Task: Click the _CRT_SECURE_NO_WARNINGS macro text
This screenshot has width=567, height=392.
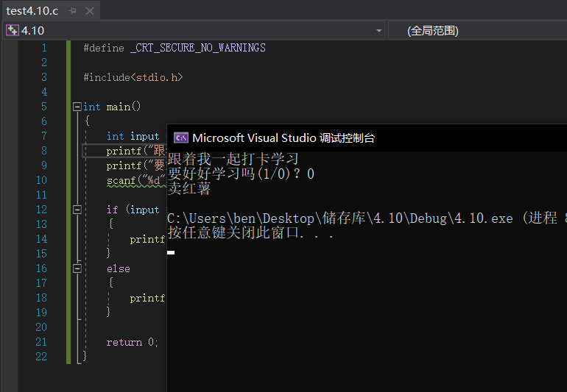Action: (198, 48)
